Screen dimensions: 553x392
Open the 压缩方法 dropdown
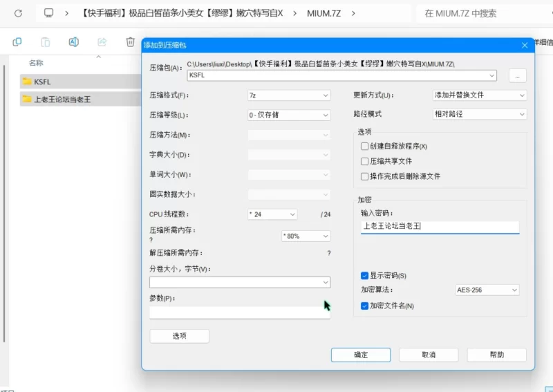click(289, 135)
